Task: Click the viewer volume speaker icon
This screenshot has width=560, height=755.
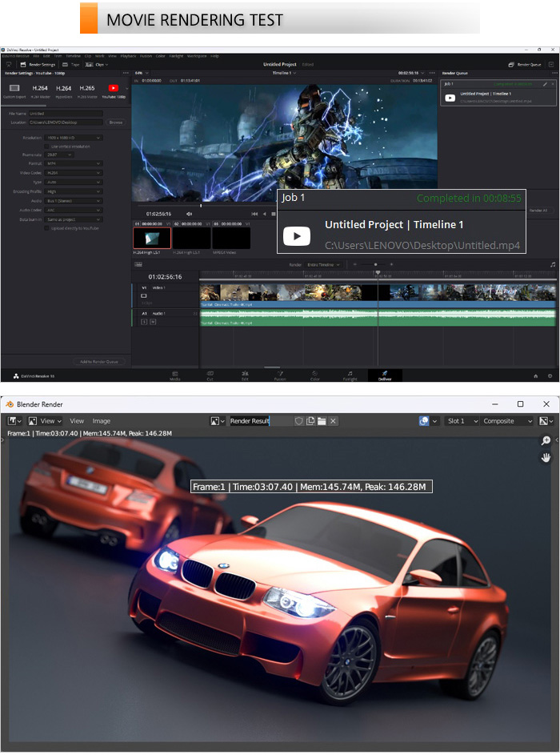Action: point(189,214)
